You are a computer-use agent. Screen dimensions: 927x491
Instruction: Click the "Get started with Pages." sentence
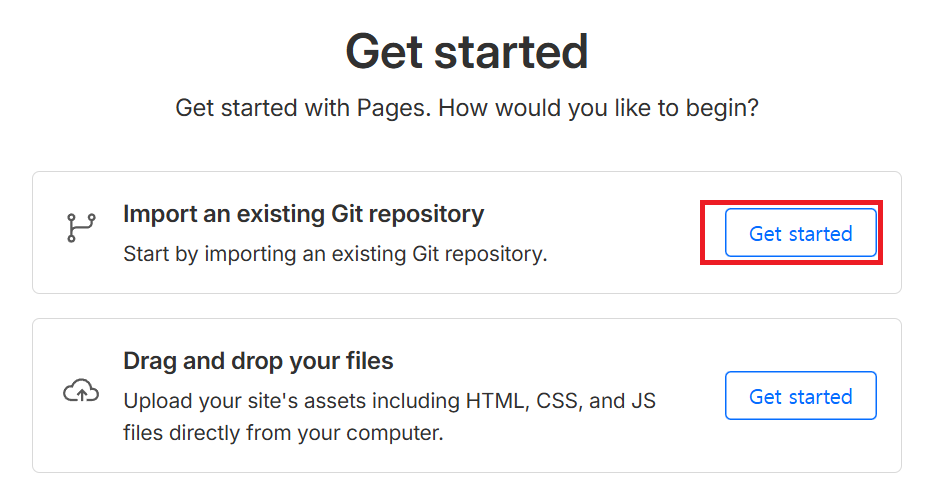[x=304, y=108]
